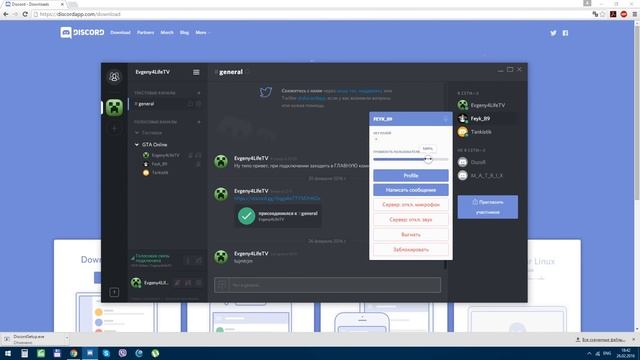Open voice connection info icon
Image resolution: width=640 pixels, height=360 pixels.
[x=188, y=260]
